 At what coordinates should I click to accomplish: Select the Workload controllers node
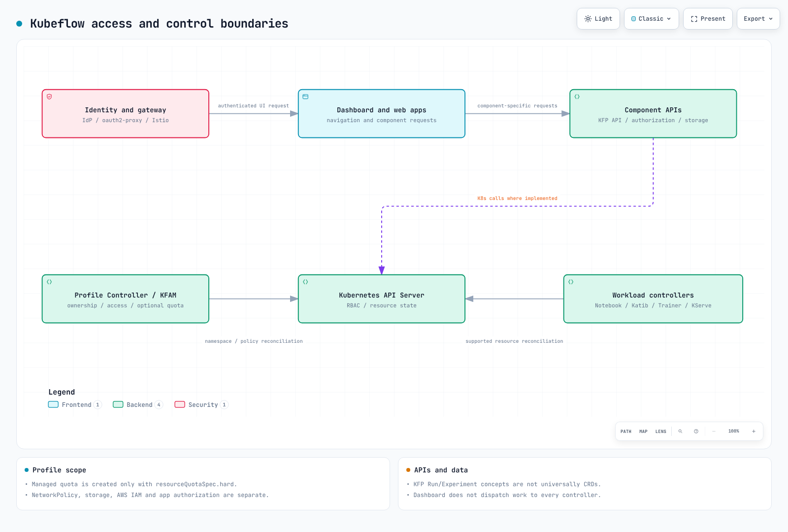(653, 299)
